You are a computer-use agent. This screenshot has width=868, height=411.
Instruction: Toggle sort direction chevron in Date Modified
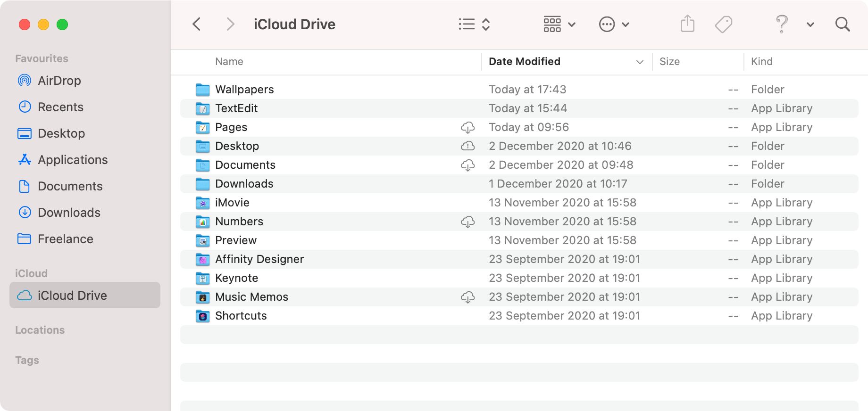(640, 62)
